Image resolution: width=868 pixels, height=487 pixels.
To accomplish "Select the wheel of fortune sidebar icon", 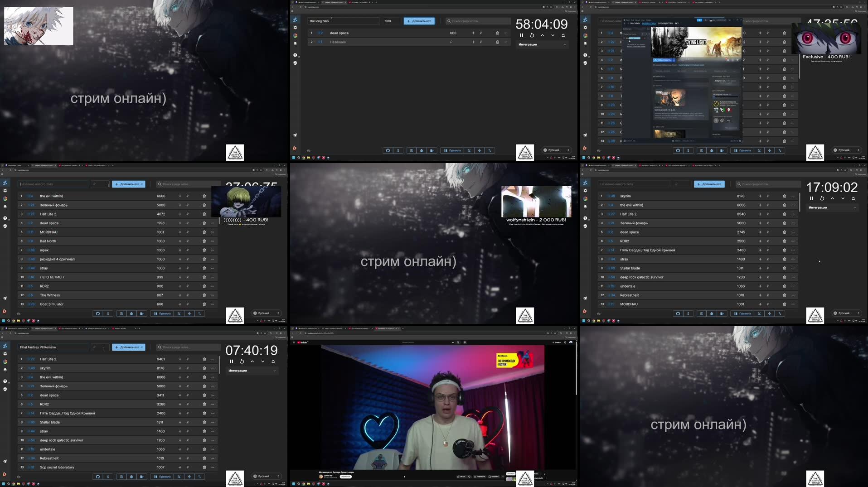I will coord(295,36).
